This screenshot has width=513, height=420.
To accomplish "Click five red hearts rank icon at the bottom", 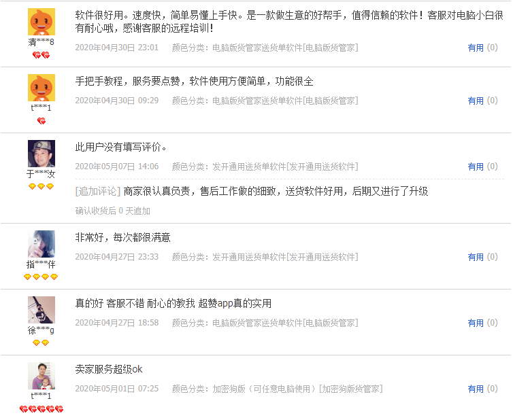I will [42, 409].
